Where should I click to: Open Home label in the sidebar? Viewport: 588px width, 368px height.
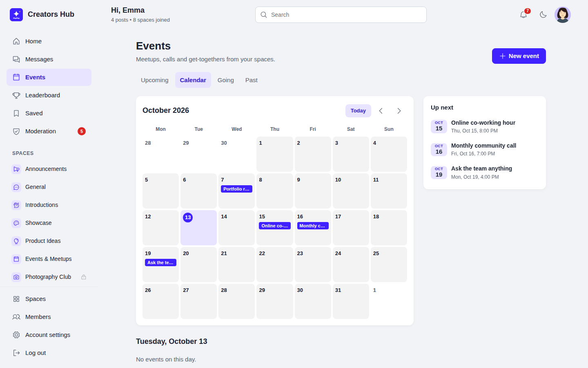point(33,41)
